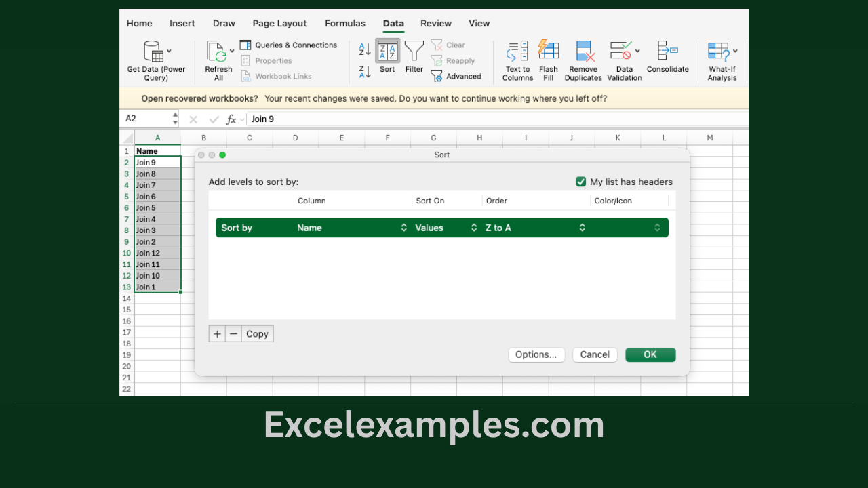Screen dimensions: 868x488
Task: Click the Properties item in Data ribbon
Action: point(267,60)
